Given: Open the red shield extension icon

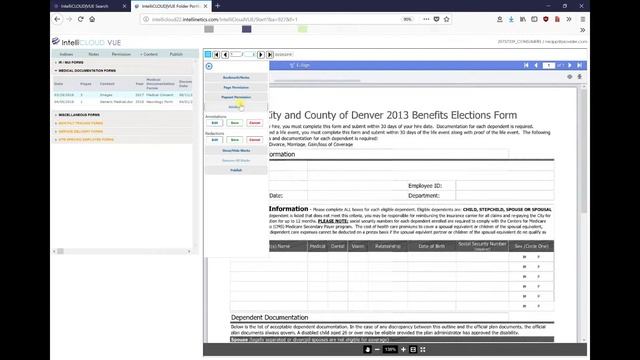Looking at the screenshot, I should pos(546,19).
